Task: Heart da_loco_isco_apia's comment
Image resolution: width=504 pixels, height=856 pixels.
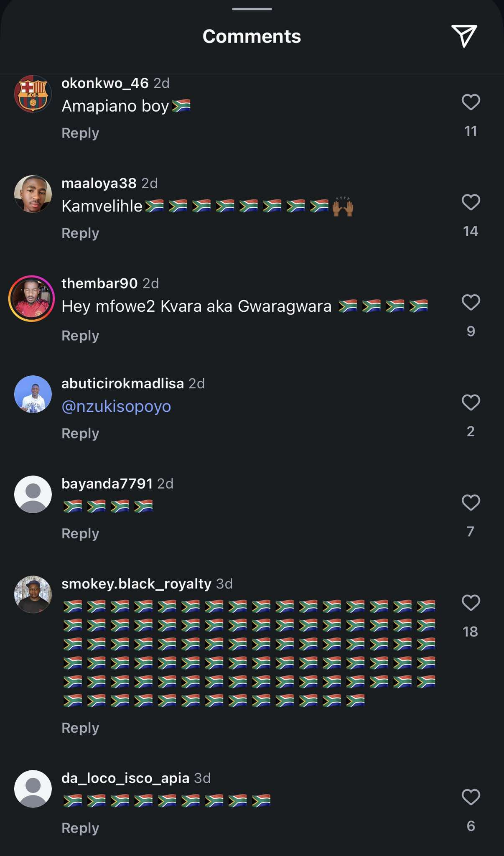Action: pos(471,797)
